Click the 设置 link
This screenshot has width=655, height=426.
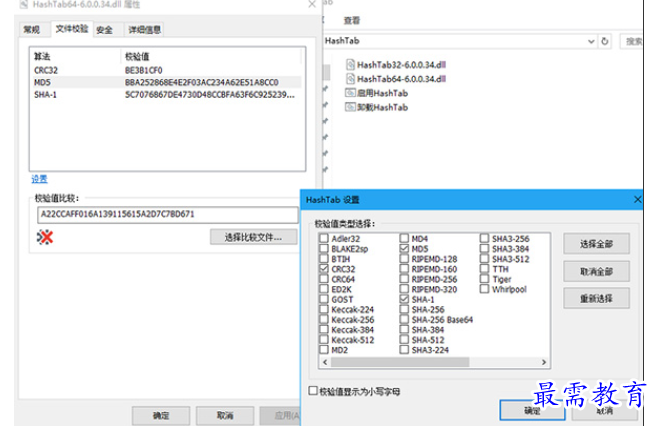(x=39, y=179)
